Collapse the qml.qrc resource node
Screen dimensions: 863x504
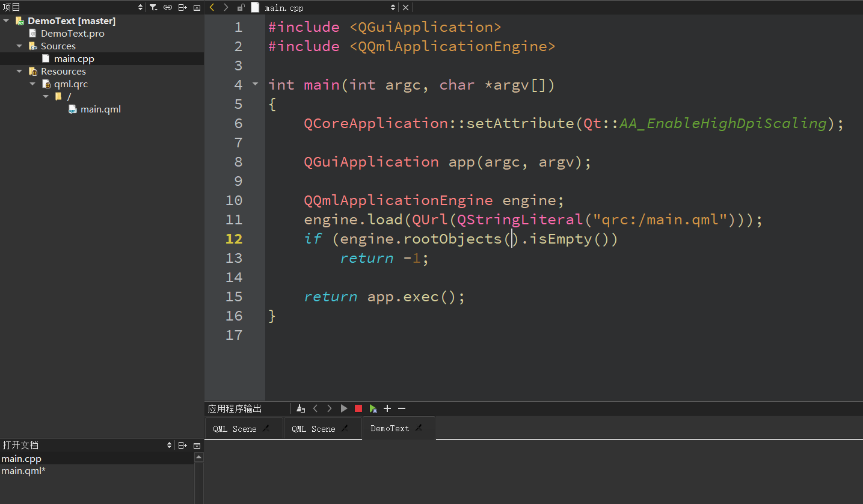(32, 84)
